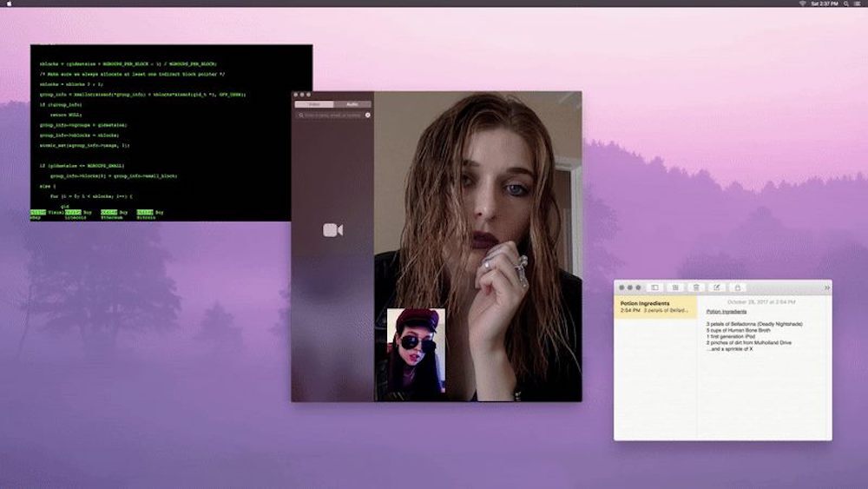Expand the Notes toolbar overflow chevron

826,287
